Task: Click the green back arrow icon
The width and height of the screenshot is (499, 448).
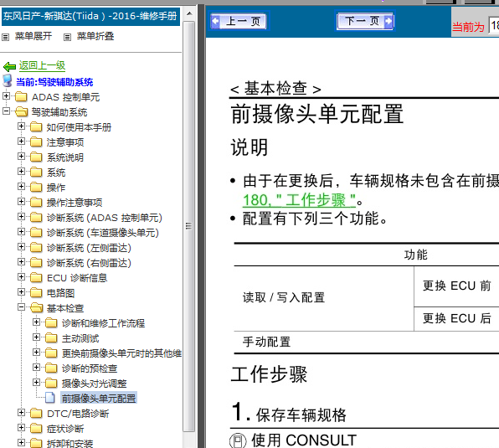Action: click(9, 66)
